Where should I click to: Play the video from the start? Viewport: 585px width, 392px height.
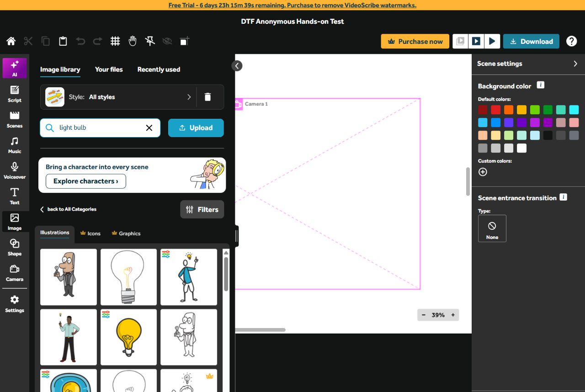coord(492,41)
